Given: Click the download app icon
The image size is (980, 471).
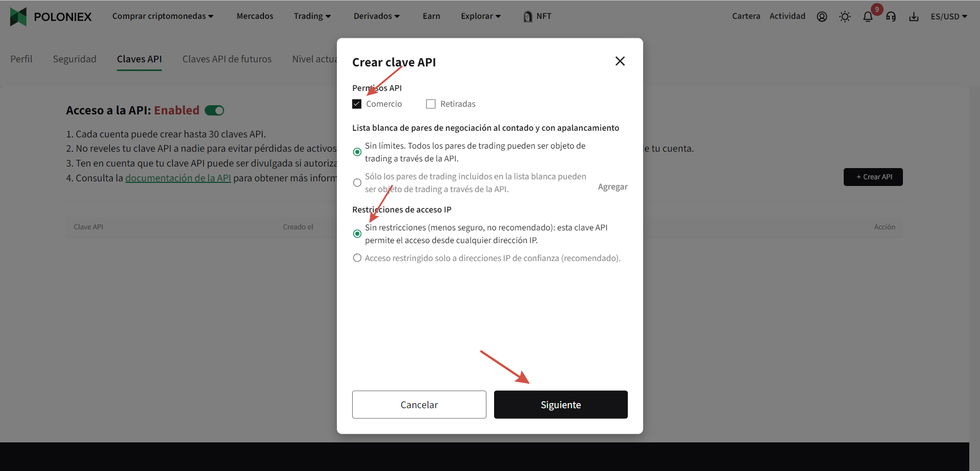Looking at the screenshot, I should coord(914,16).
